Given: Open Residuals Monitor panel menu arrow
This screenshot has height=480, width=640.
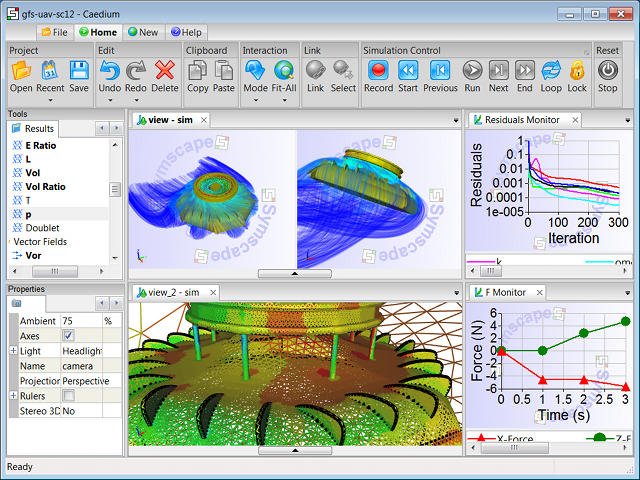Looking at the screenshot, I should [x=628, y=120].
